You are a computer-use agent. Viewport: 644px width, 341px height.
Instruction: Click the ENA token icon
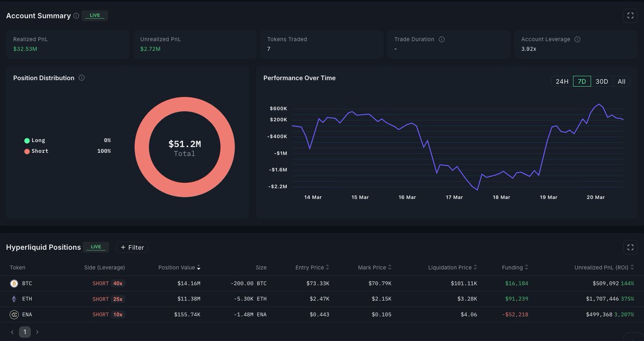(x=14, y=315)
